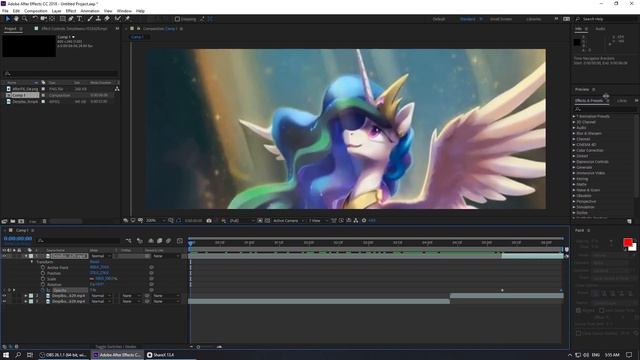Select the Brush tool
Screen dimensions: 640x360
[x=90, y=19]
